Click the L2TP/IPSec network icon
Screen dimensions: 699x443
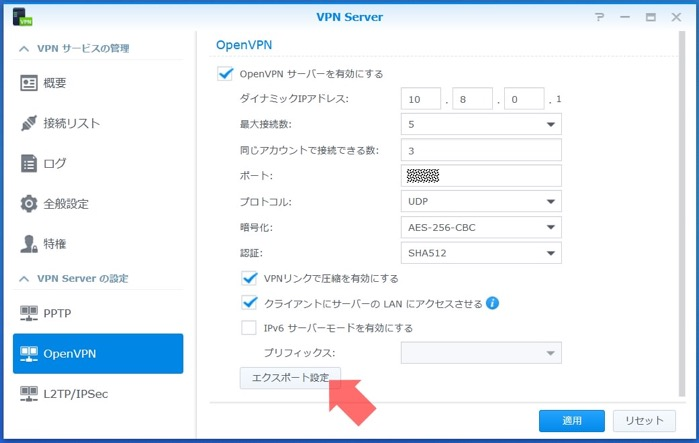click(29, 394)
